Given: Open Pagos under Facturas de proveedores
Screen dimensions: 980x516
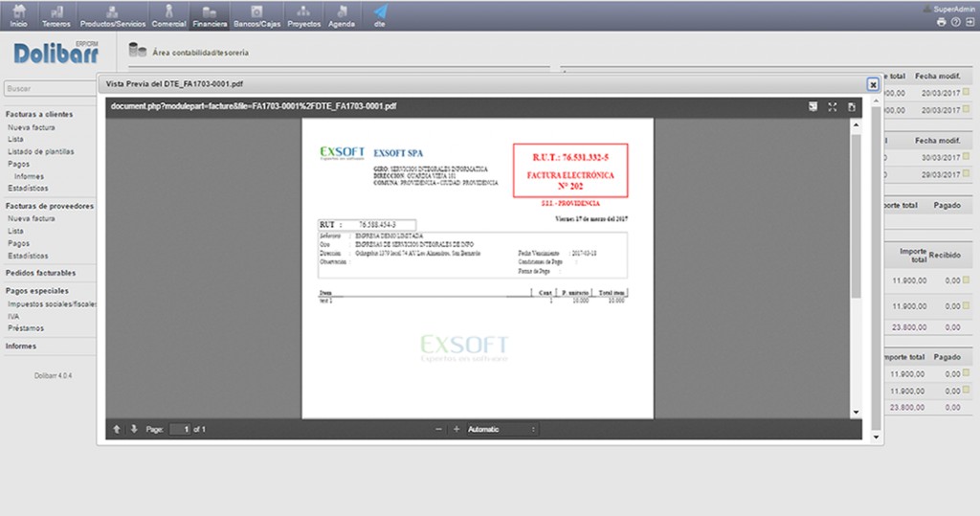Looking at the screenshot, I should (19, 243).
